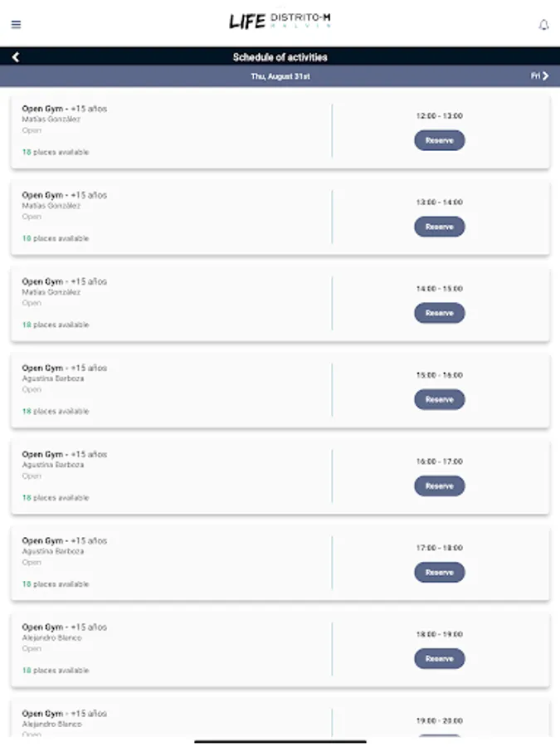Reserve the 12:00 - 13:00 Open Gym

coord(439,141)
